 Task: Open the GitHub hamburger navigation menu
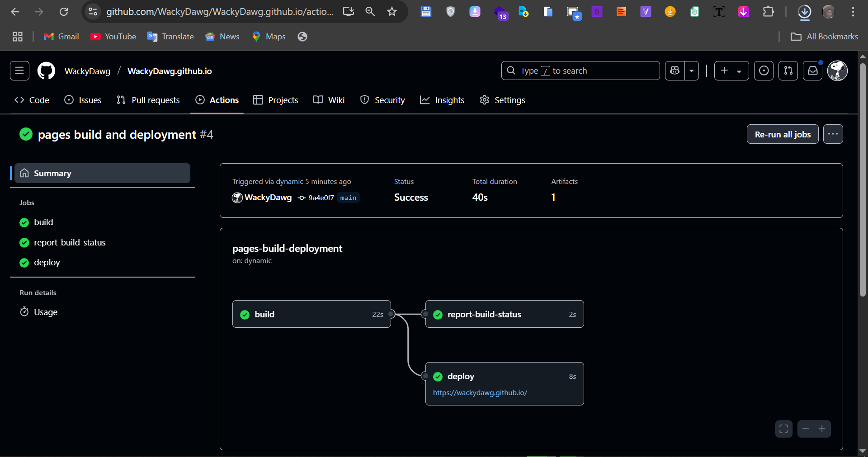point(19,71)
